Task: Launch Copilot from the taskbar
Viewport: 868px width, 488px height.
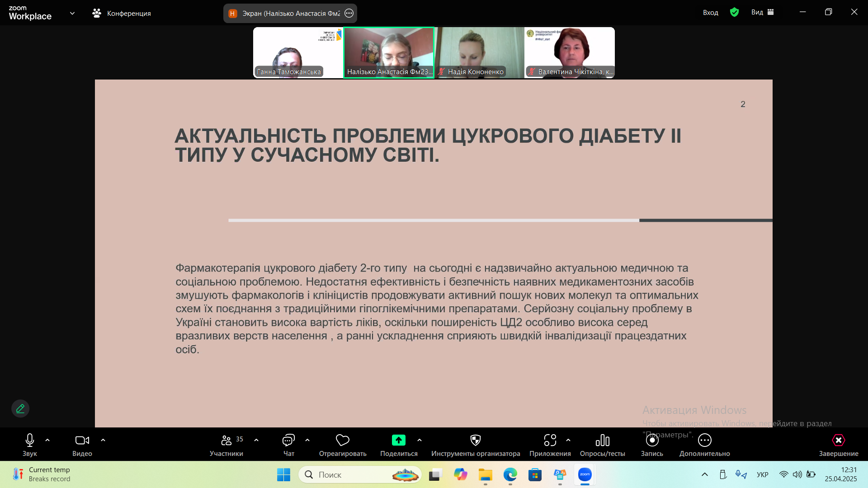Action: (461, 474)
